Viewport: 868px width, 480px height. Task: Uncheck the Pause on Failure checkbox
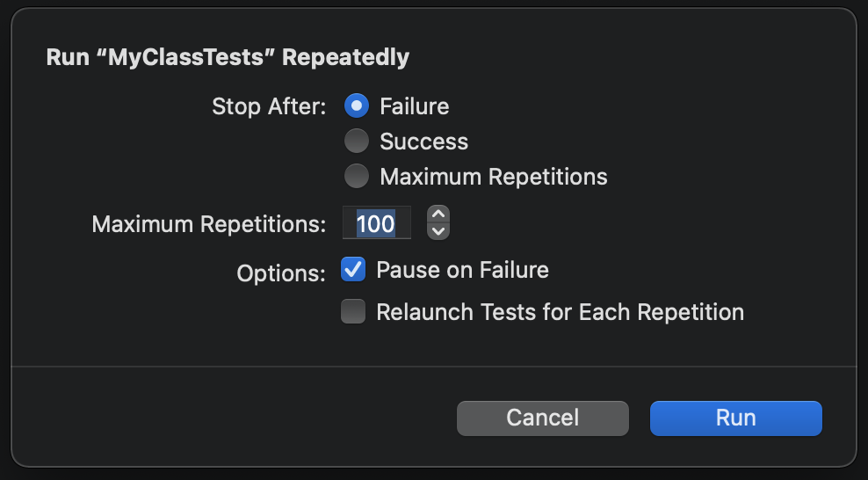point(353,270)
